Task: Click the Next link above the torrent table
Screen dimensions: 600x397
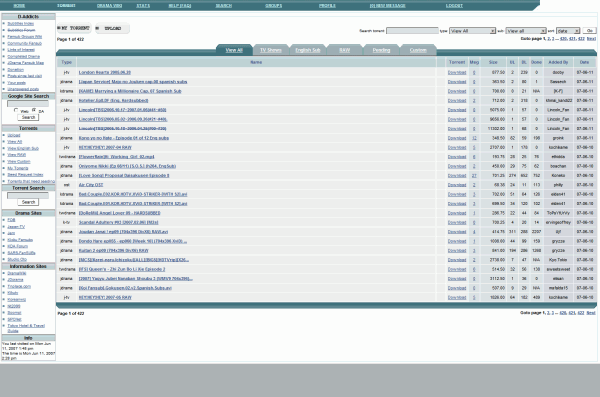Action: click(x=591, y=39)
